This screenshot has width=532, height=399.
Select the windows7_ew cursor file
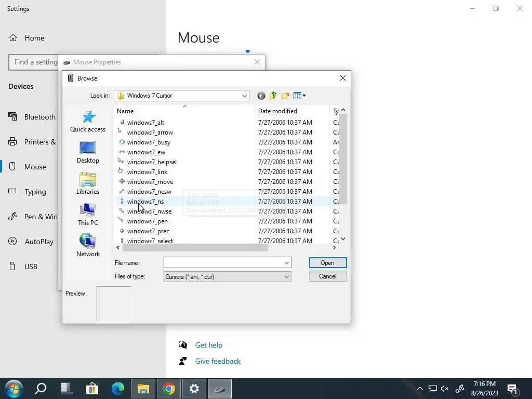coord(146,152)
